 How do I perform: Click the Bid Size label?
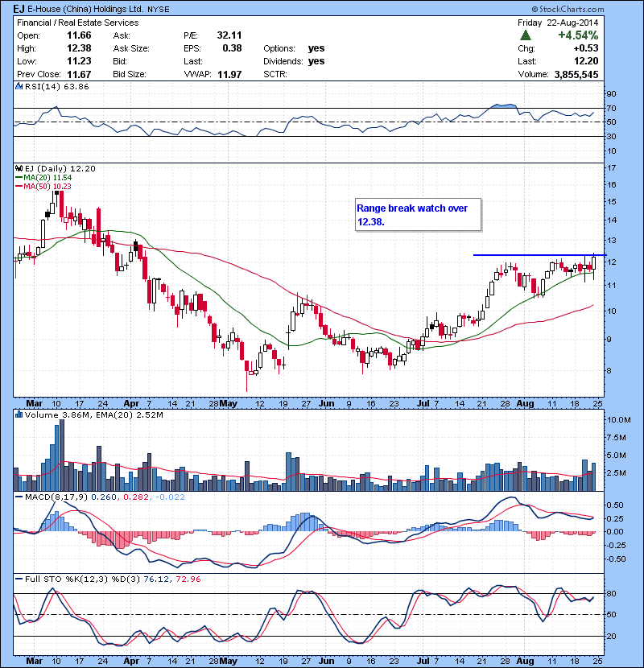click(x=130, y=74)
